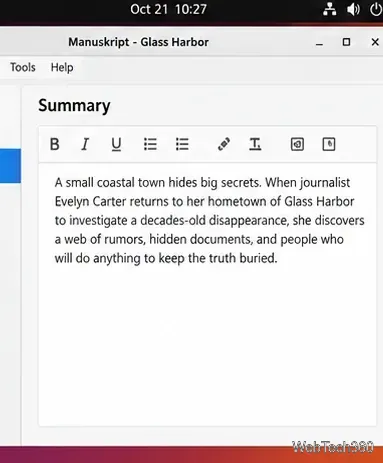Screen dimensions: 383x463
Task: Click the first list icon after Underline
Action: point(150,144)
